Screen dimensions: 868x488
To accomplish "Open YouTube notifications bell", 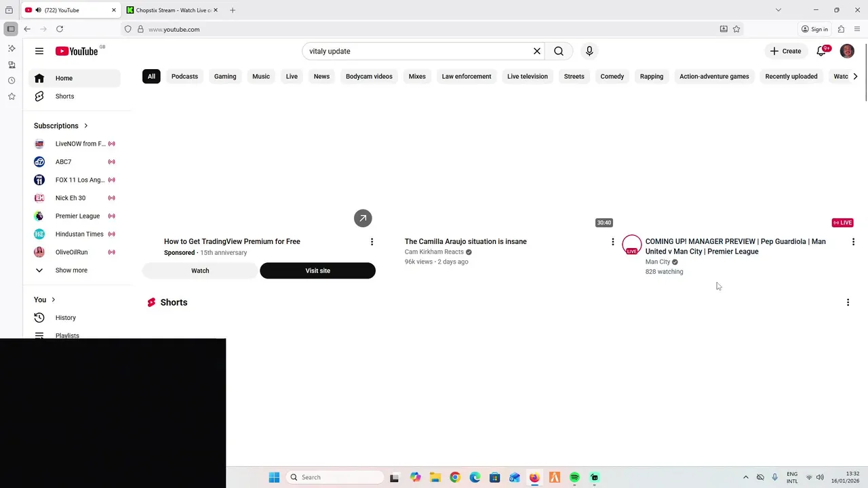I will click(x=822, y=51).
